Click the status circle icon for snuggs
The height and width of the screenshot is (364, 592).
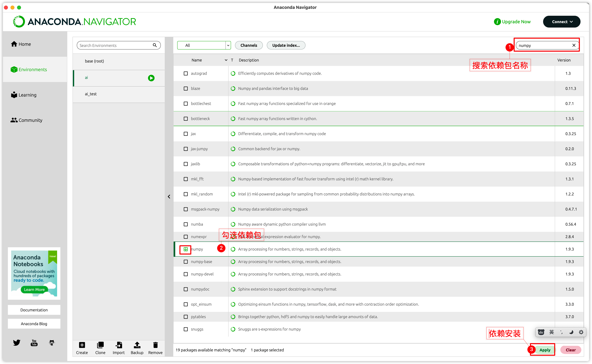[x=233, y=329]
